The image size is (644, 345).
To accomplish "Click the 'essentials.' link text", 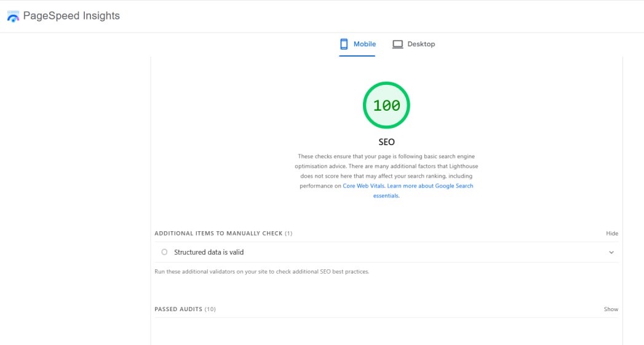I will tap(386, 196).
